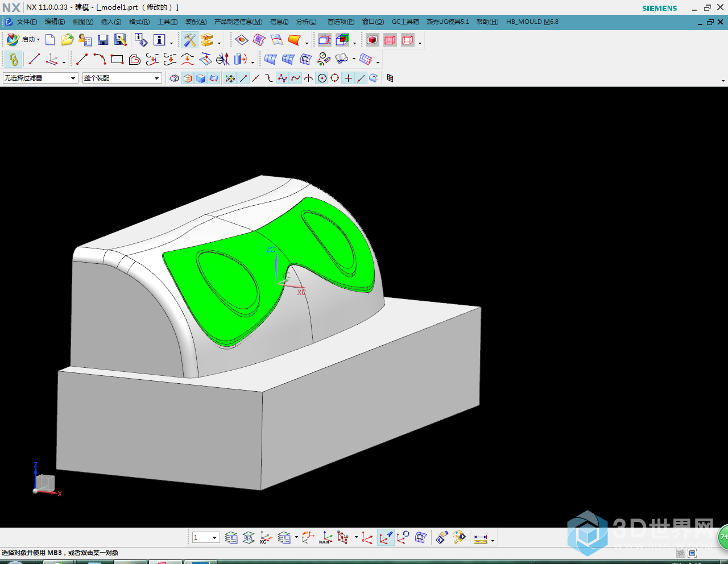
Task: Click the color palette Edit Display icon
Action: click(459, 537)
